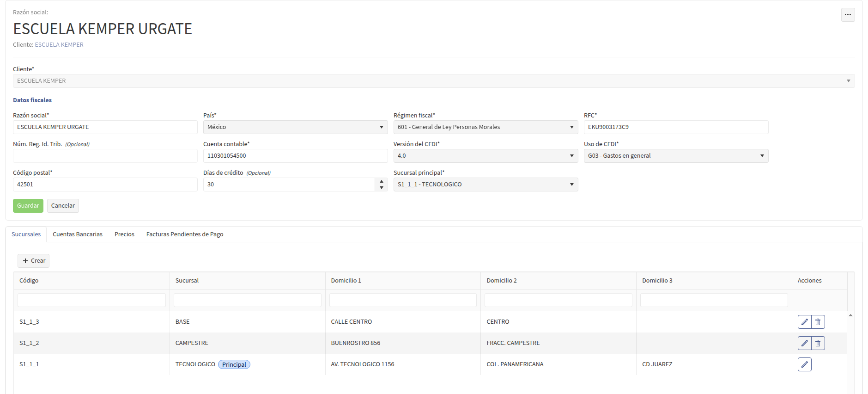Click the Domicilio 3 filter box
Image resolution: width=868 pixels, height=394 pixels.
click(x=714, y=300)
